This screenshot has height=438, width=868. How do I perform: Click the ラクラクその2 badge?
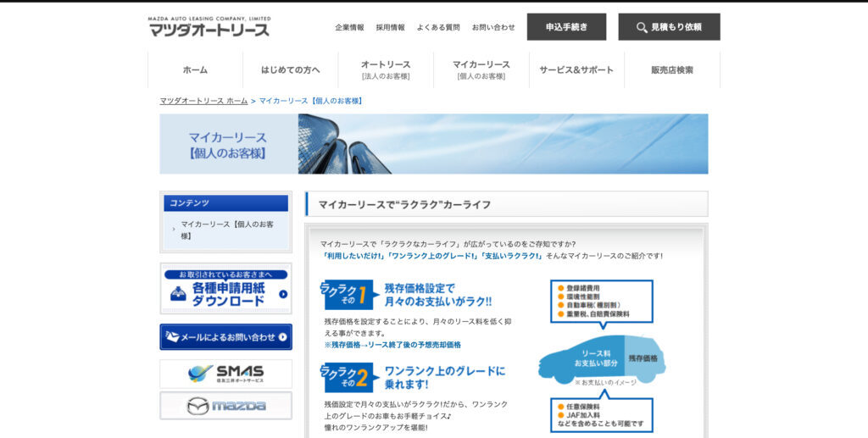[x=348, y=378]
